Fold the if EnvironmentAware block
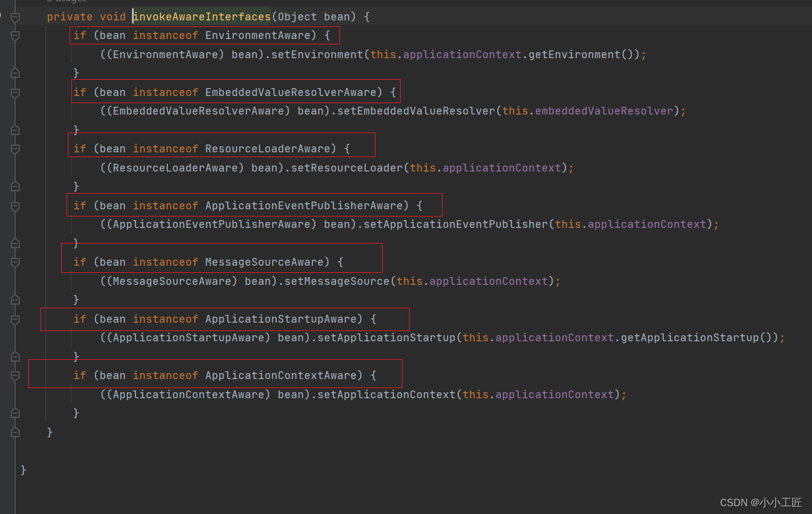Viewport: 812px width, 514px height. tap(16, 36)
